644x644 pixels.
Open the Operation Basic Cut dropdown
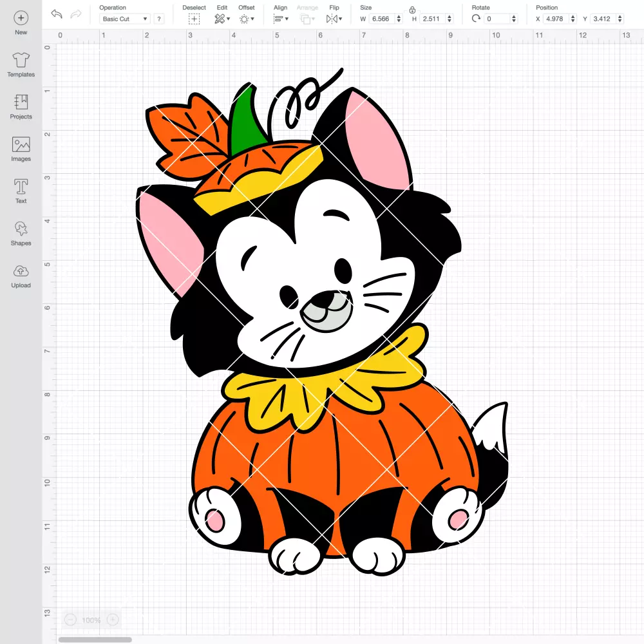pos(124,19)
